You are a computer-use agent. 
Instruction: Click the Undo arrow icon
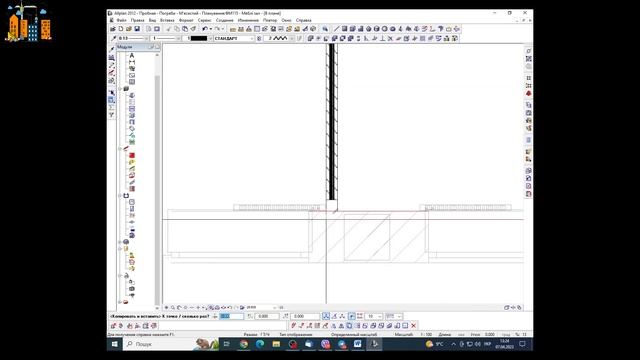pyautogui.click(x=205, y=29)
